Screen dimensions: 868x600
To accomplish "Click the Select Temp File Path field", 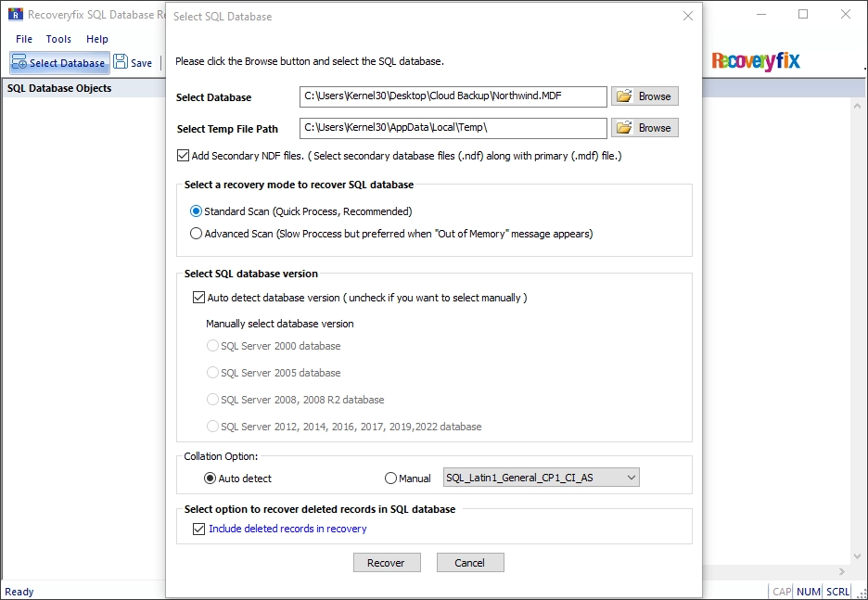I will tap(453, 128).
